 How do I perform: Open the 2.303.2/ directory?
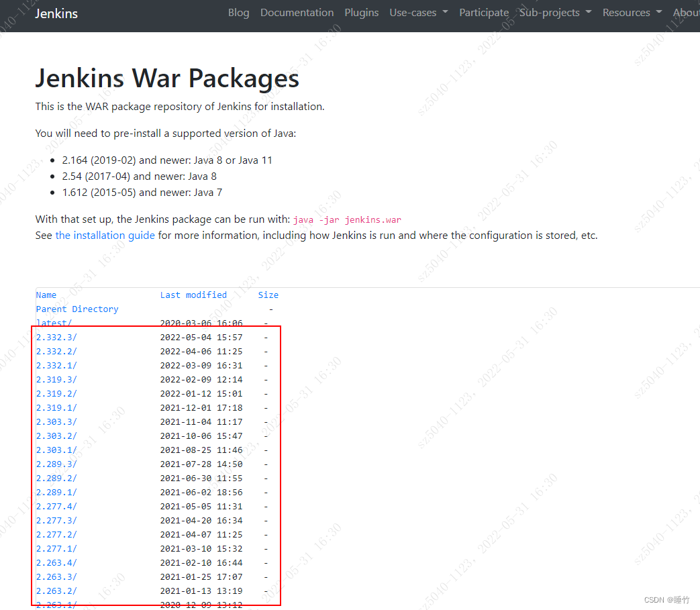pos(56,436)
